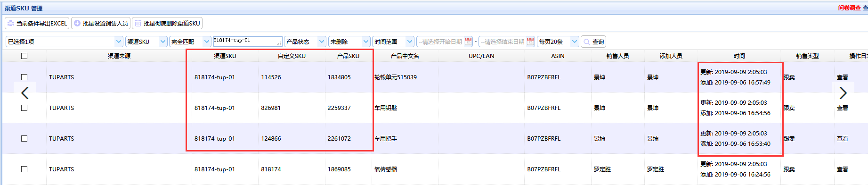Click the ASIN cell in 氧传感器 row
The height and width of the screenshot is (185, 868).
(544, 169)
